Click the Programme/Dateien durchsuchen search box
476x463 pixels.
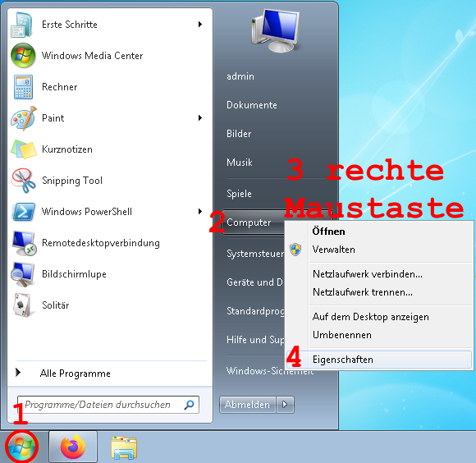tap(108, 405)
